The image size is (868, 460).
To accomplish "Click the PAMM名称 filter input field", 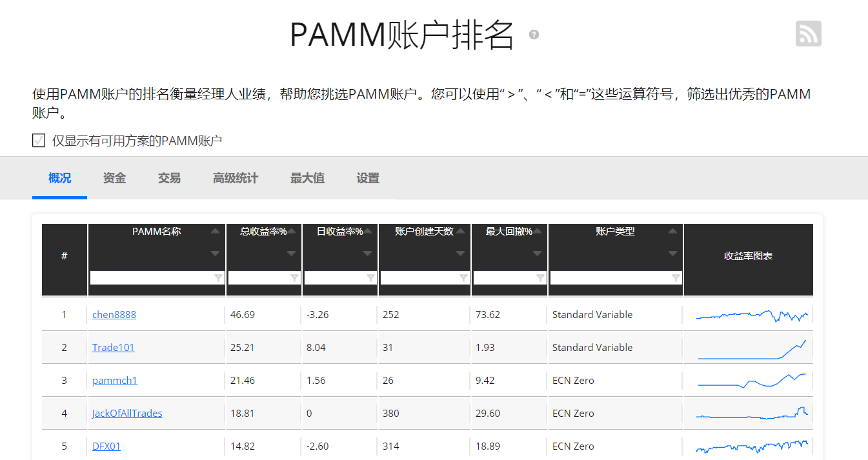I will click(x=156, y=277).
